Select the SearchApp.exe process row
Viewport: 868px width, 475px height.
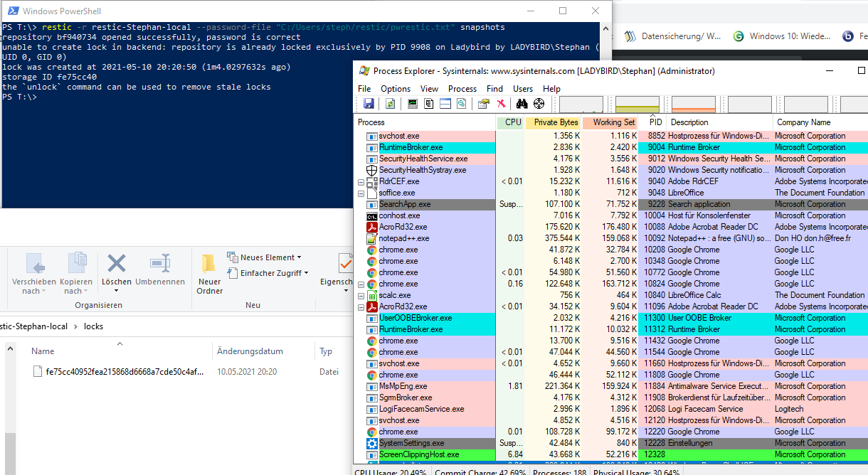click(x=612, y=204)
